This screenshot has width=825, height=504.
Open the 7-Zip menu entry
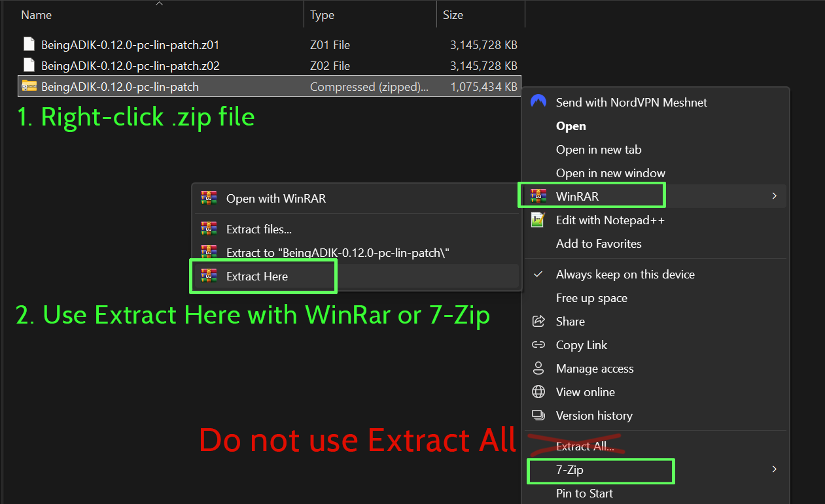569,469
